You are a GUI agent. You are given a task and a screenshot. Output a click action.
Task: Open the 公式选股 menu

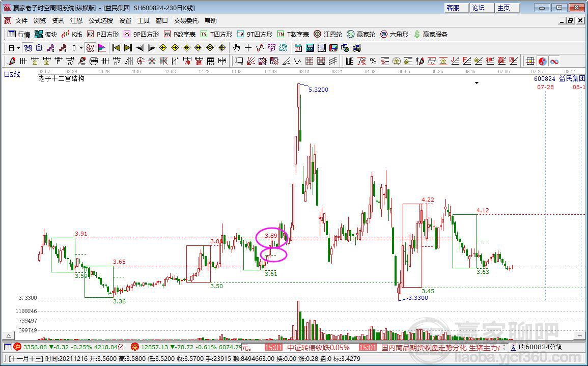pos(100,21)
